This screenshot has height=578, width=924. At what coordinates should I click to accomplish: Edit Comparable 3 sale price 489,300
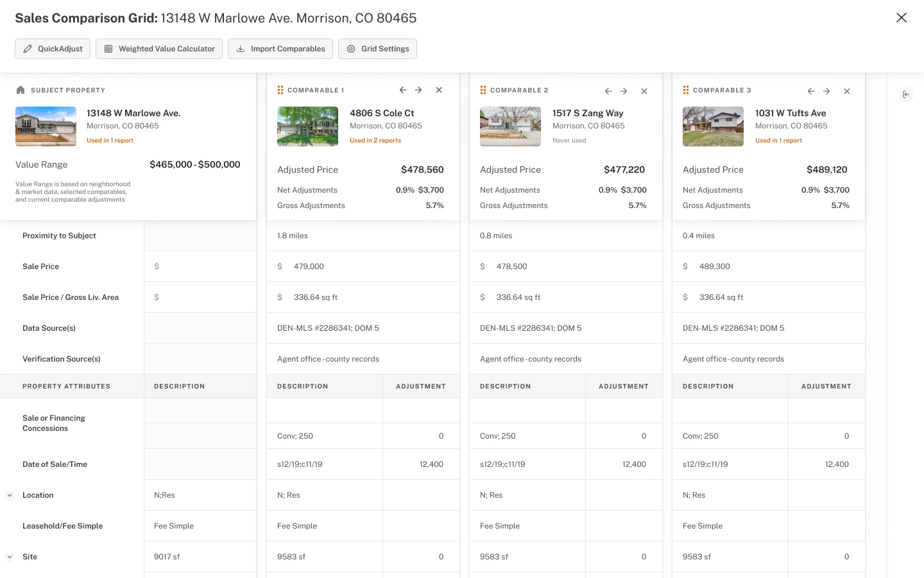[x=769, y=267]
